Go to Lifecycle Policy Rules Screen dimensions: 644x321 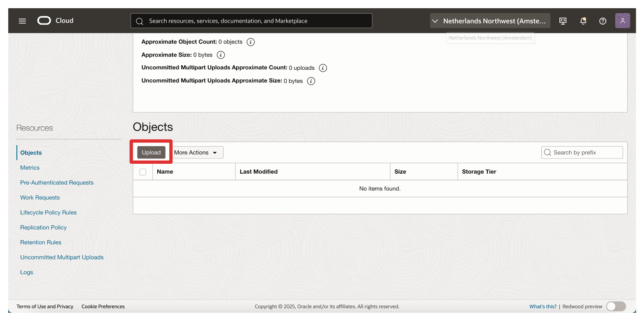(48, 213)
